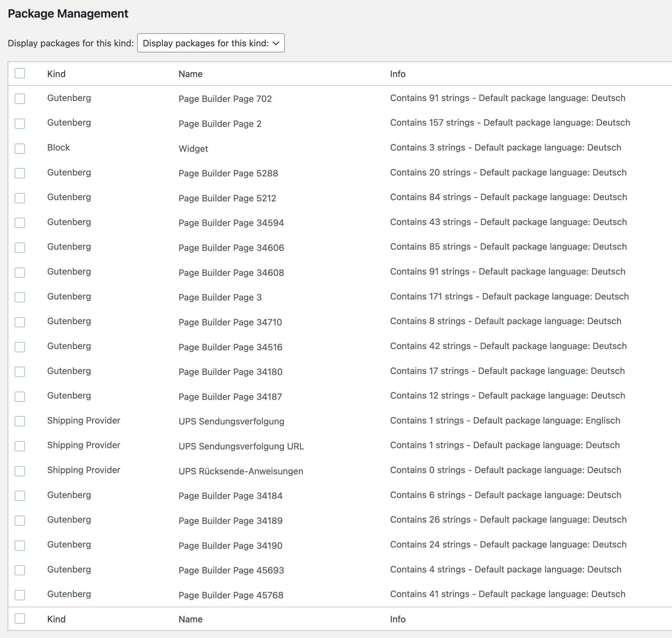Select checkbox for Page Builder Page 45768

(x=20, y=595)
